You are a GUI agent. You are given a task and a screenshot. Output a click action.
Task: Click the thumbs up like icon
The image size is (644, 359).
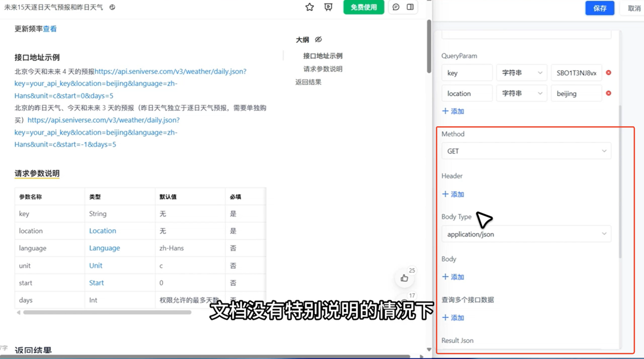pyautogui.click(x=404, y=278)
